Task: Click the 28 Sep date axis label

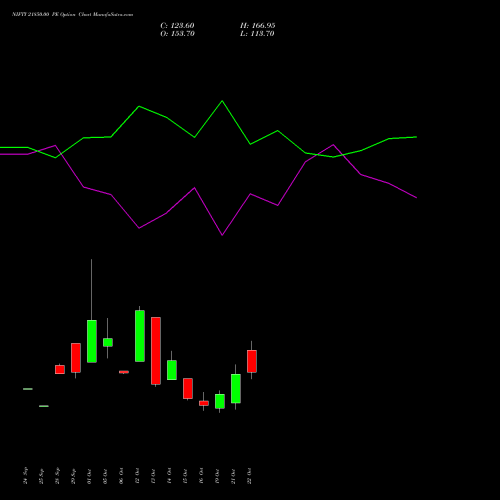Action: pos(58,476)
